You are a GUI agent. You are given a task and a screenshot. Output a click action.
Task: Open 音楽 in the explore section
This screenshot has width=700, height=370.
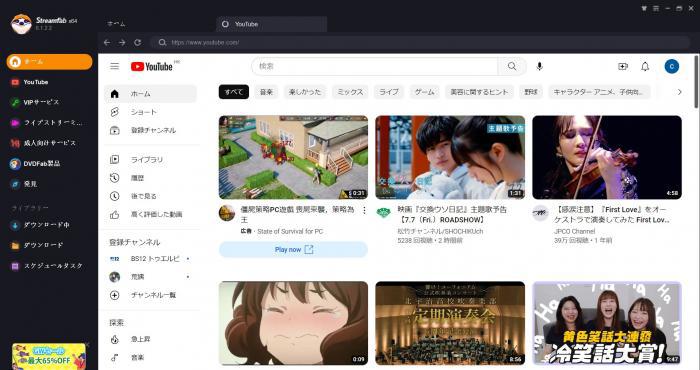(150, 358)
